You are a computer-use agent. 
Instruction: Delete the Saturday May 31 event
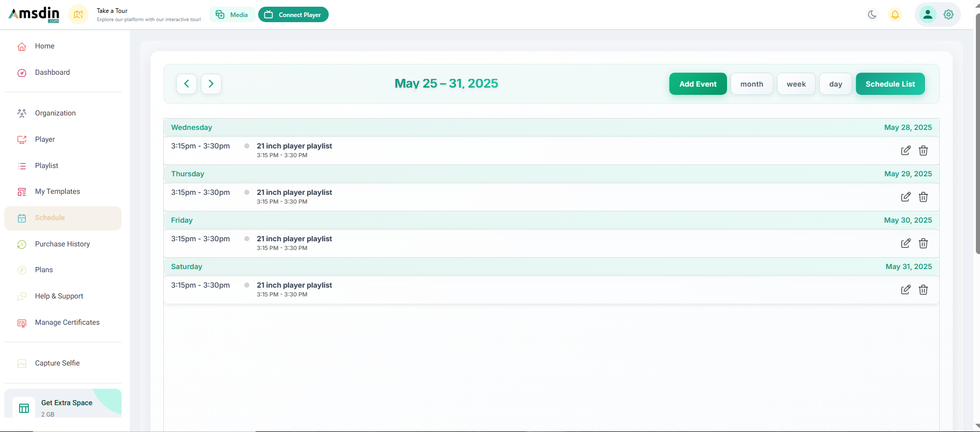click(x=923, y=290)
